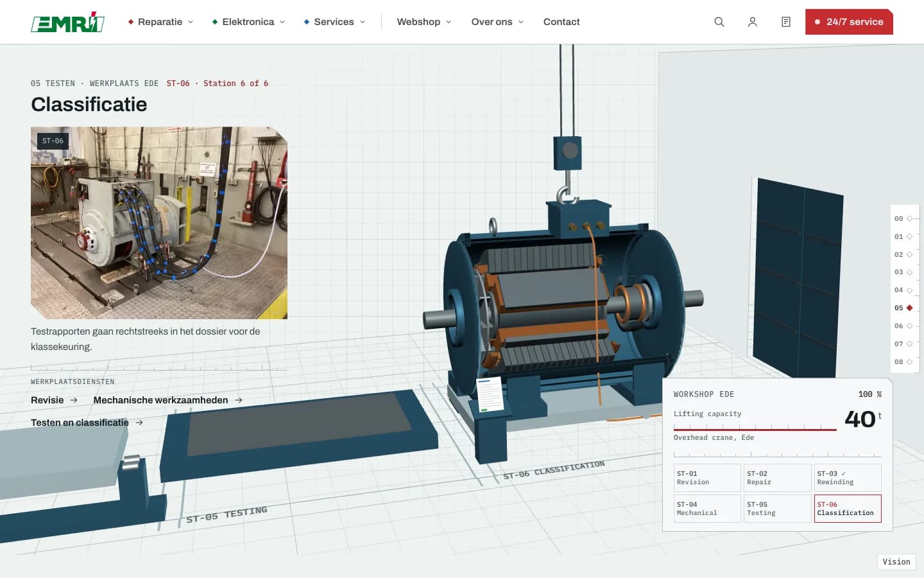Click the Vision button
924x578 pixels.
point(896,562)
